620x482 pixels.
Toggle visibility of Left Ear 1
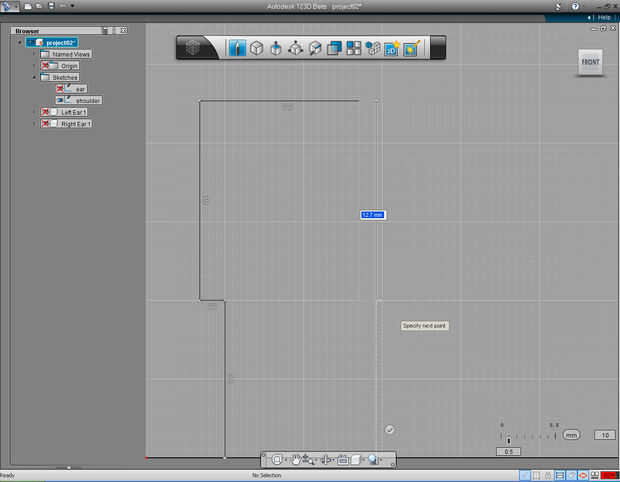pyautogui.click(x=45, y=112)
